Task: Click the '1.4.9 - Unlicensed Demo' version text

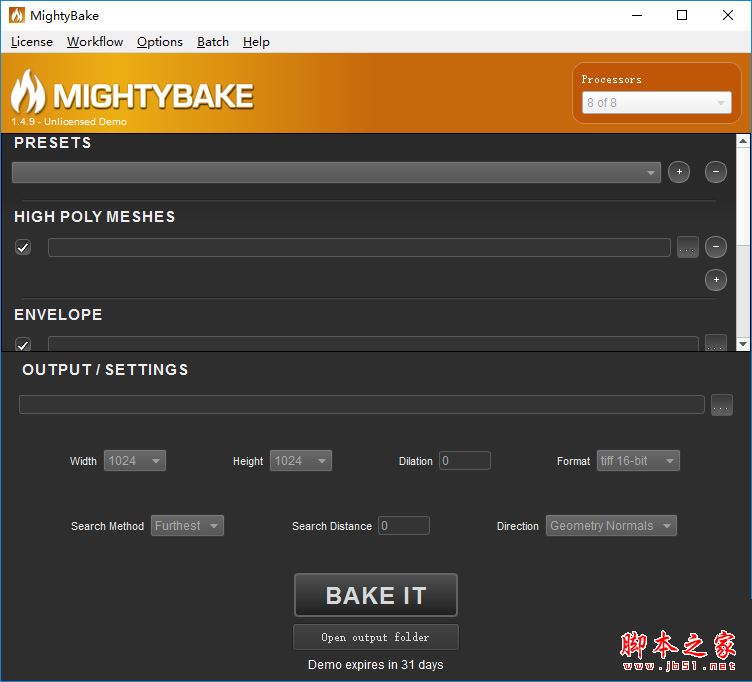Action: pyautogui.click(x=69, y=122)
